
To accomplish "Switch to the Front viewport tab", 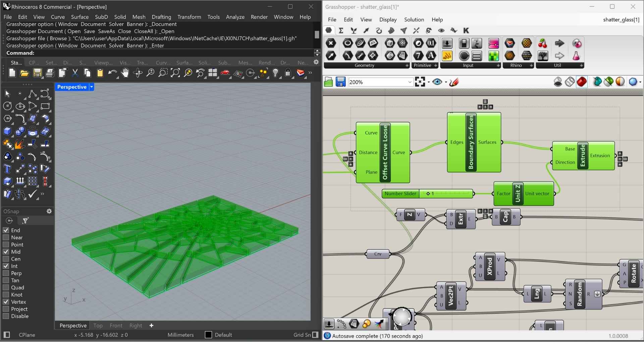I will (116, 325).
